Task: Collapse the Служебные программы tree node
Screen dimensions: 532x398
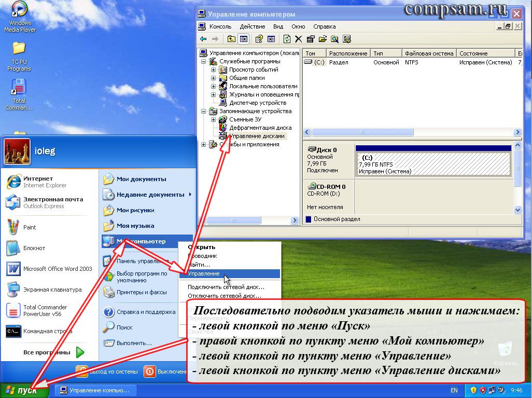Action: 203,61
